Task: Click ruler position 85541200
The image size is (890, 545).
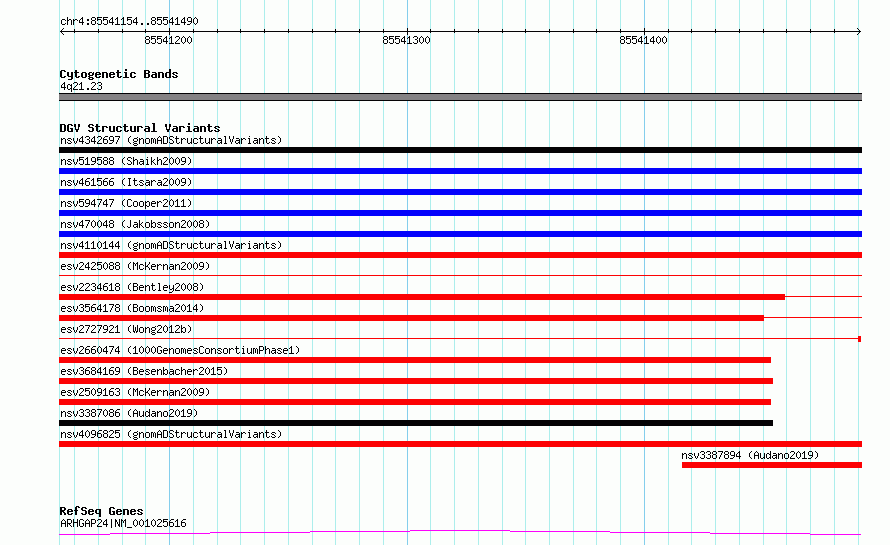Action: click(x=169, y=40)
